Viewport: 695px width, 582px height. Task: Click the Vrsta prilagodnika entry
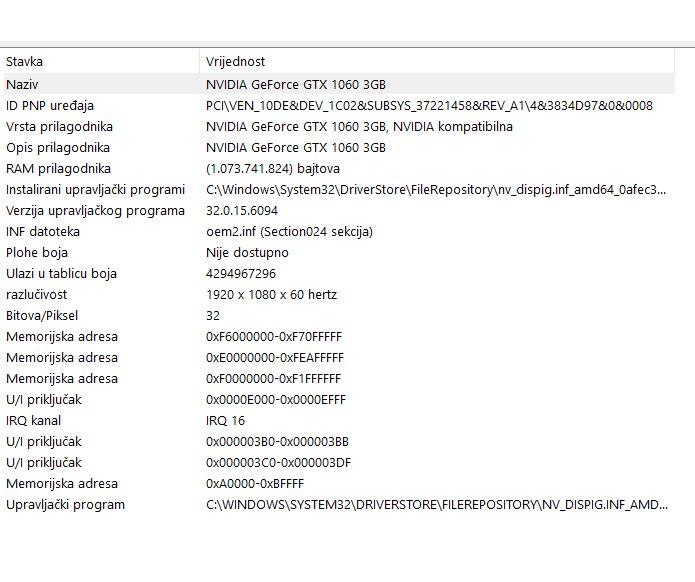click(x=59, y=126)
